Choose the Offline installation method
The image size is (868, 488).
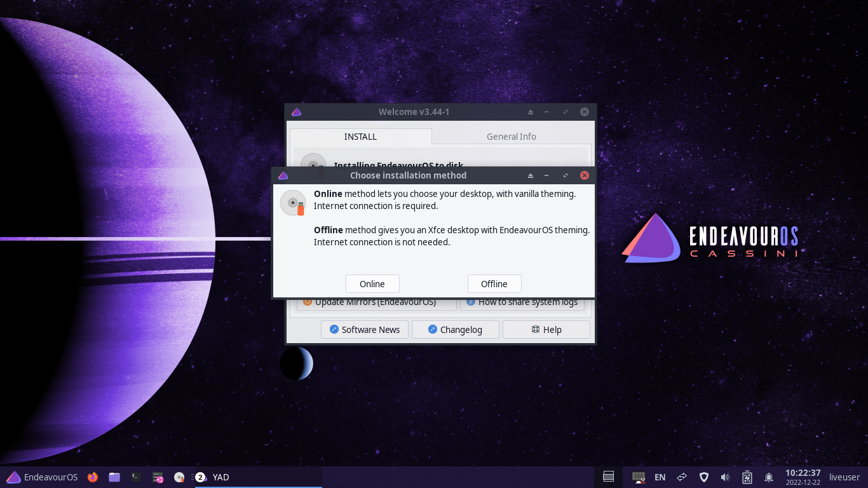(x=494, y=284)
